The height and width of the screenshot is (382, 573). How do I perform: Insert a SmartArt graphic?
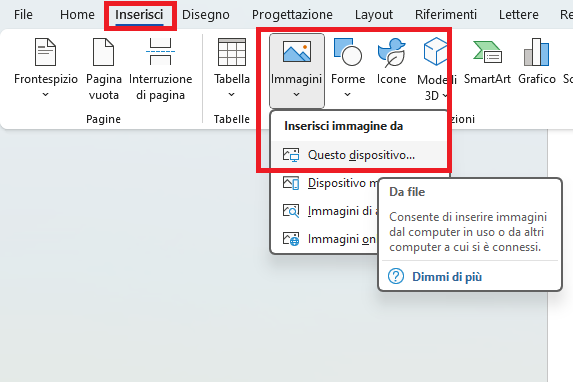coord(487,61)
